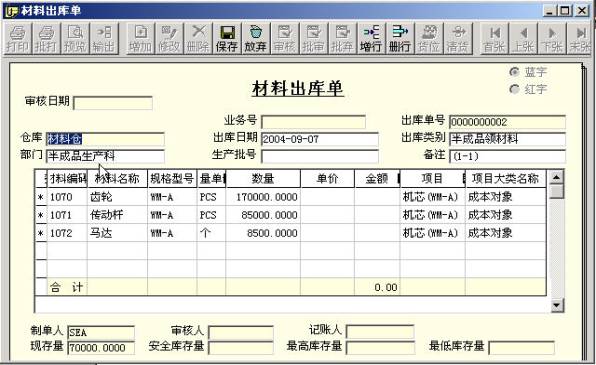Open the 预览 preview toolbar icon

[75, 38]
